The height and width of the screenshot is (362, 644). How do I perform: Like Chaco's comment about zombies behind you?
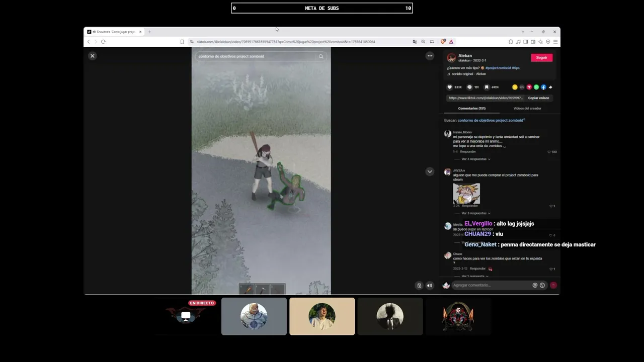(551, 269)
